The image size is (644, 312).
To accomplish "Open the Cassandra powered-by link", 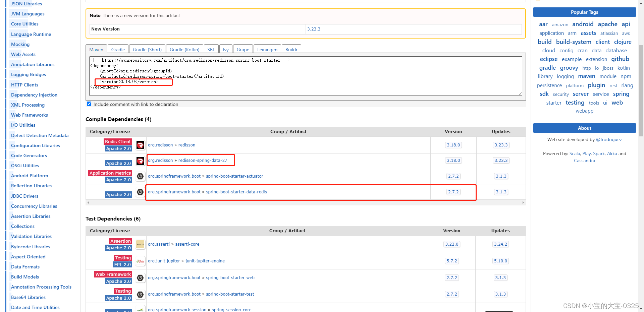I will pyautogui.click(x=584, y=161).
